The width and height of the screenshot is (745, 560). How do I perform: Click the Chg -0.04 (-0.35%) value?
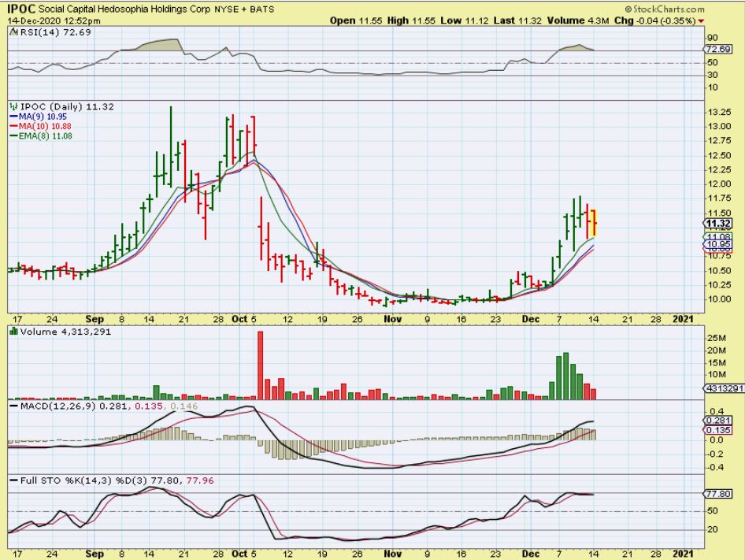click(x=655, y=20)
